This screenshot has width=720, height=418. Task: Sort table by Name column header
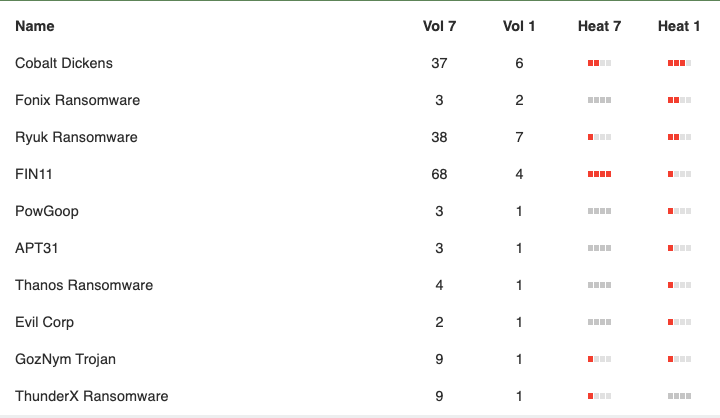point(34,26)
